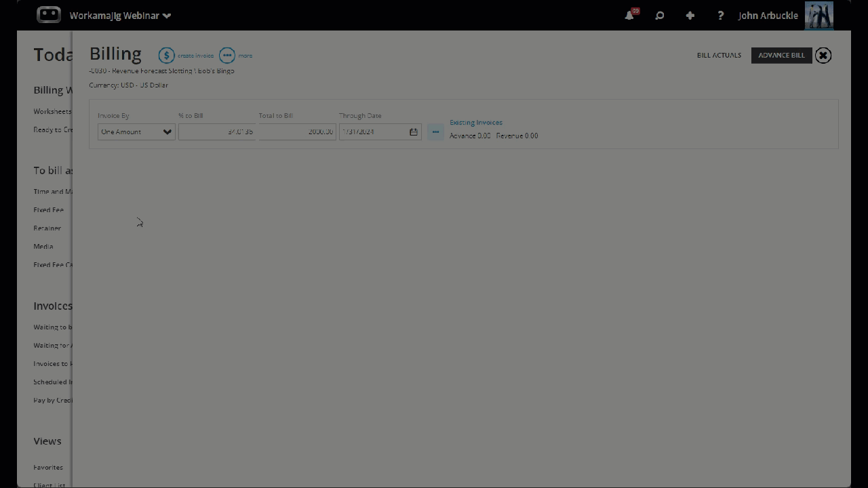Open the Invoice By One Amount dropdown
This screenshot has height=488, width=868.
[x=136, y=131]
